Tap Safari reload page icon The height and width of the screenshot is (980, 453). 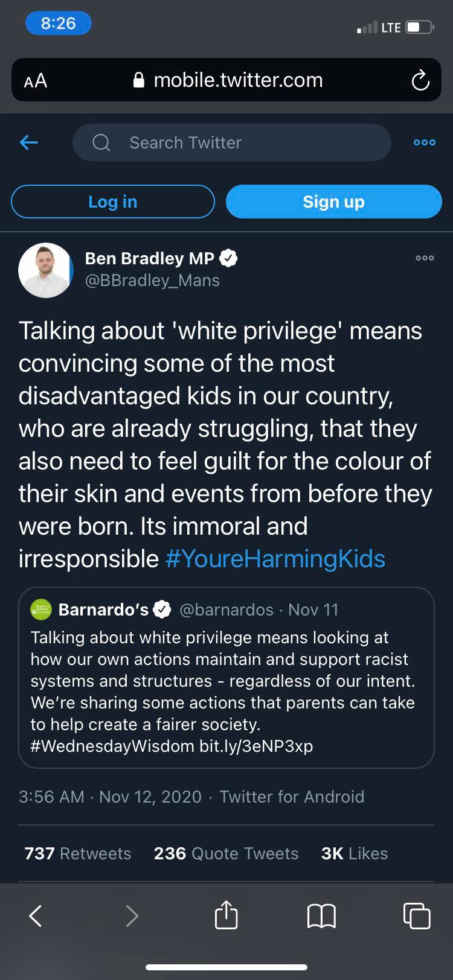click(420, 80)
